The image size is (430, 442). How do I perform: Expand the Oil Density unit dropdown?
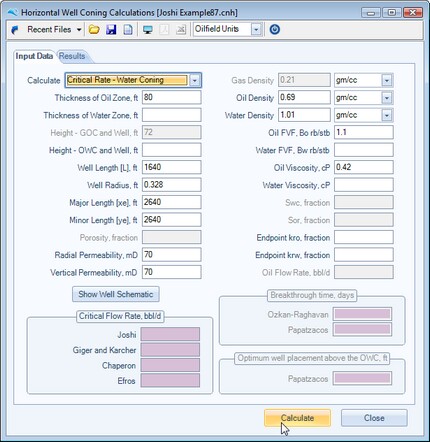(x=387, y=98)
